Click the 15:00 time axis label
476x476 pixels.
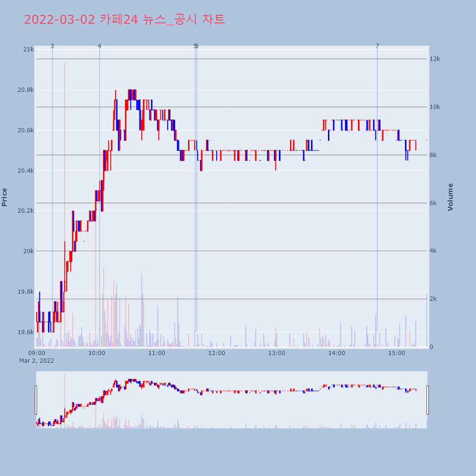pyautogui.click(x=397, y=353)
